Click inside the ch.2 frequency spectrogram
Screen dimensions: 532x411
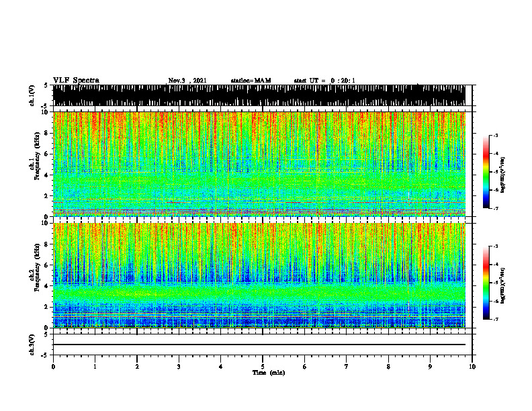point(259,275)
